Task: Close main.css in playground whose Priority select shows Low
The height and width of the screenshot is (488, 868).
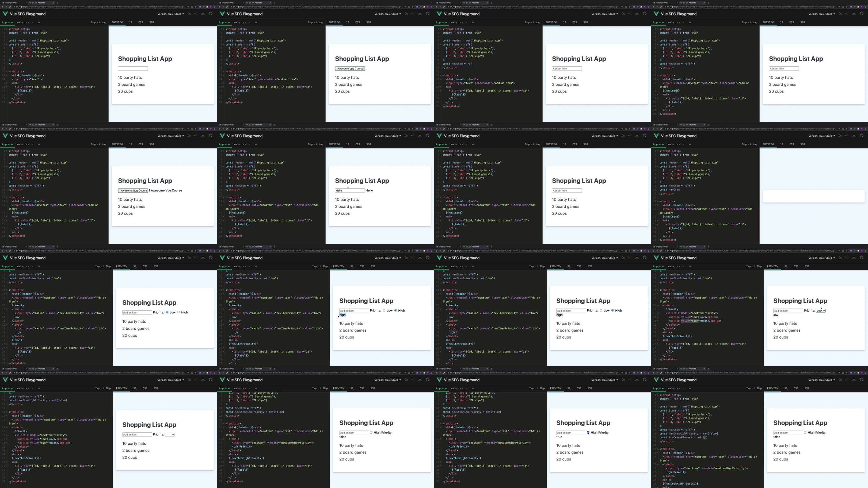Action: tap(683, 267)
